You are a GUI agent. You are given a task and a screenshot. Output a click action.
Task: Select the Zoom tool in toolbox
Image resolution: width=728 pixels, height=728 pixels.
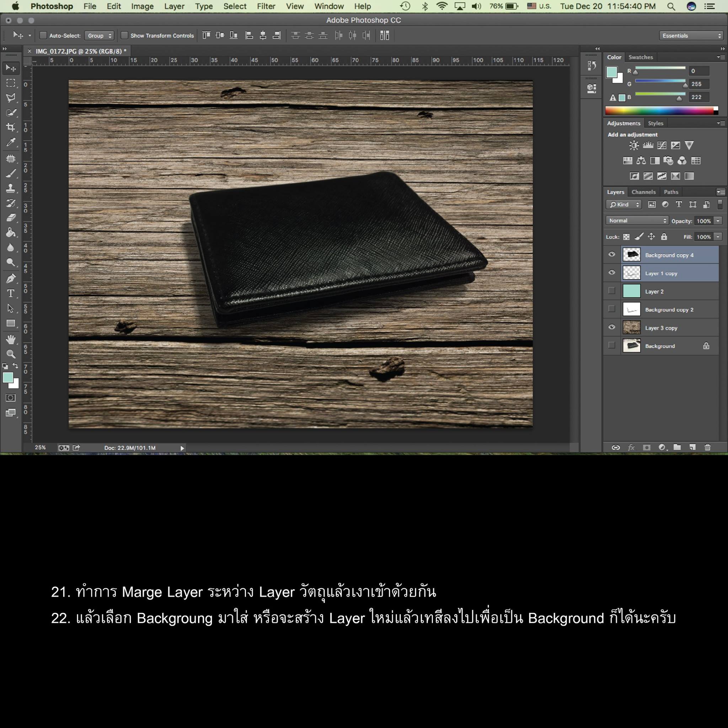click(11, 354)
